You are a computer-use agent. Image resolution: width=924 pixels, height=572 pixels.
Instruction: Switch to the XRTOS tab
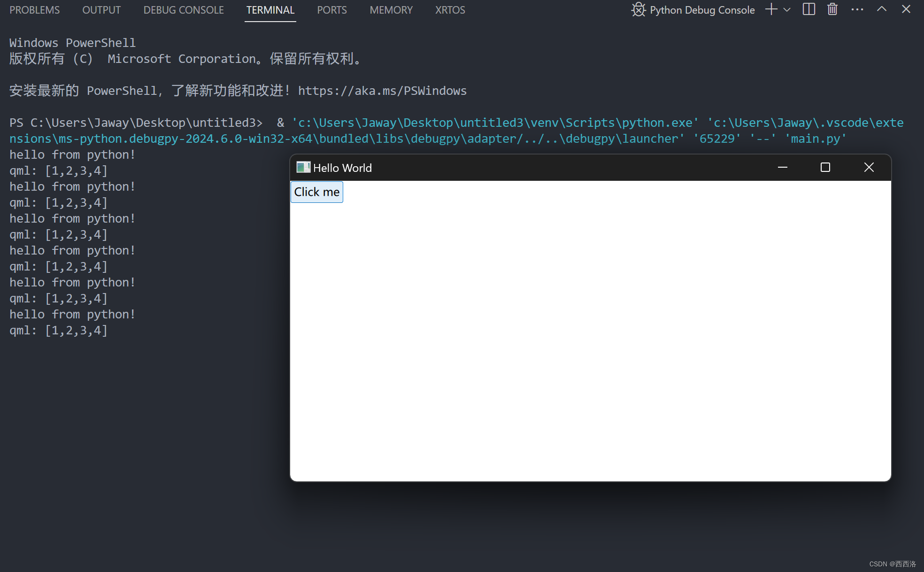pos(450,10)
